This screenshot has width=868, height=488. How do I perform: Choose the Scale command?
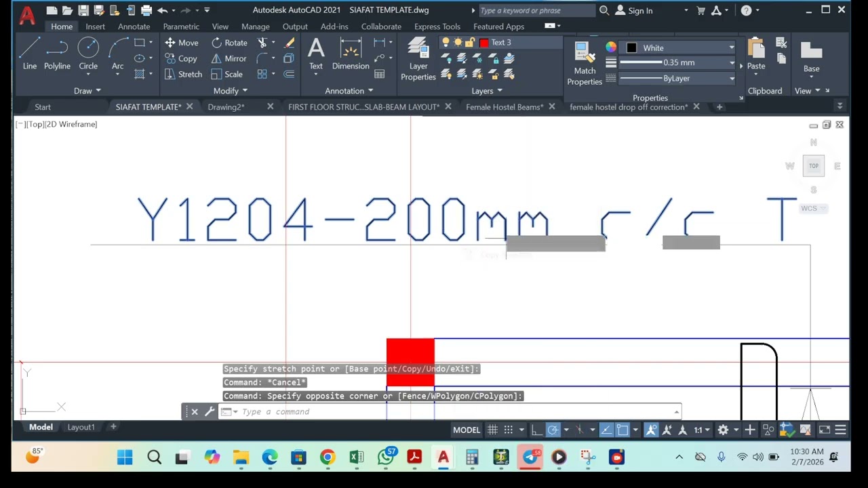click(x=226, y=74)
